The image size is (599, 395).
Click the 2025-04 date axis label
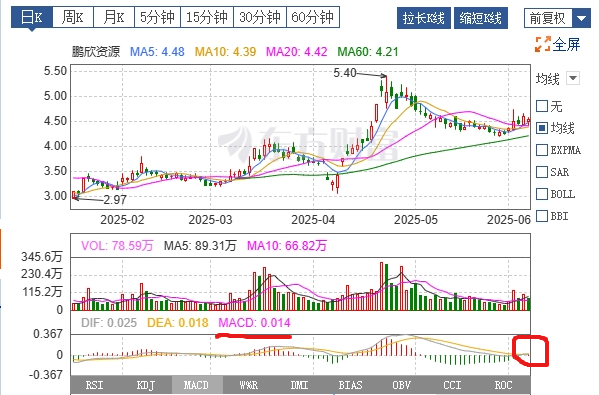click(313, 220)
